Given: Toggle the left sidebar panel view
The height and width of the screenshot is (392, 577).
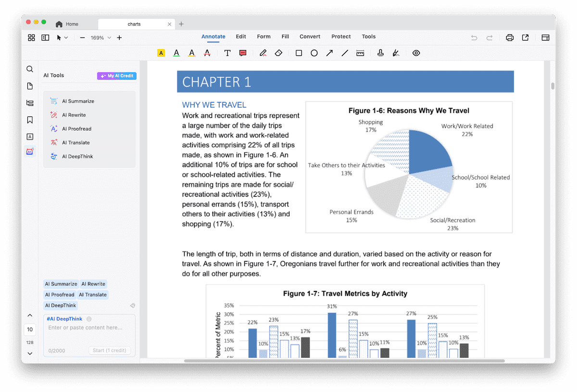Looking at the screenshot, I should pos(45,38).
